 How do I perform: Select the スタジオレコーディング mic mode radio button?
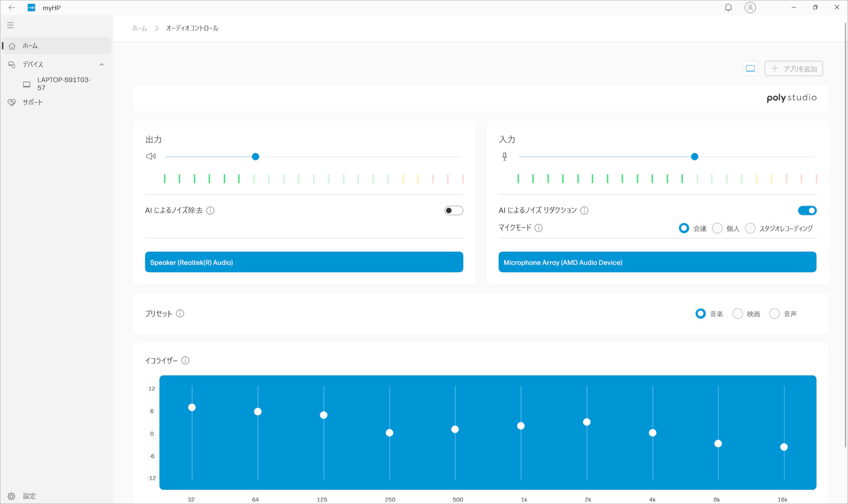(x=750, y=228)
